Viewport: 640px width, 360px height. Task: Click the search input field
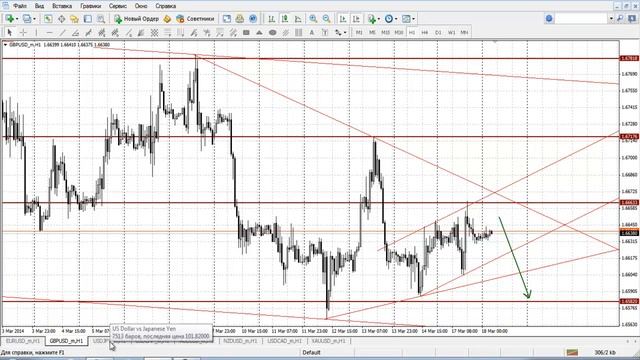(x=581, y=19)
